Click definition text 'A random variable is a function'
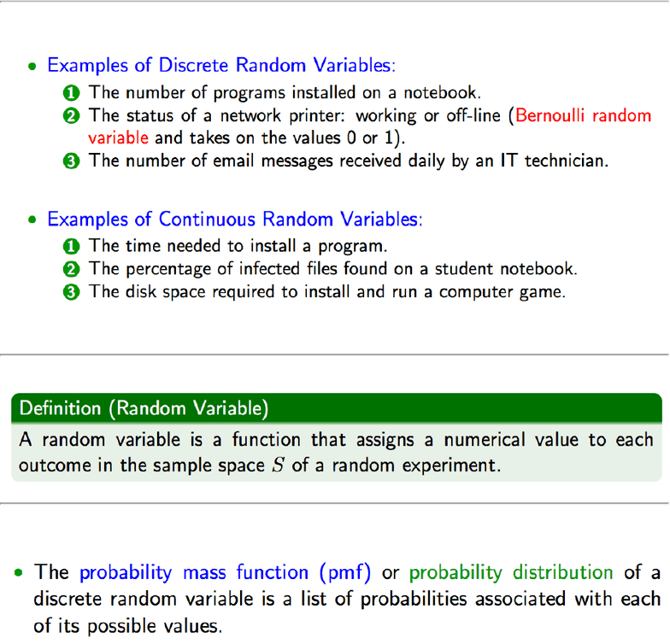This screenshot has height=644, width=670. tap(160, 440)
